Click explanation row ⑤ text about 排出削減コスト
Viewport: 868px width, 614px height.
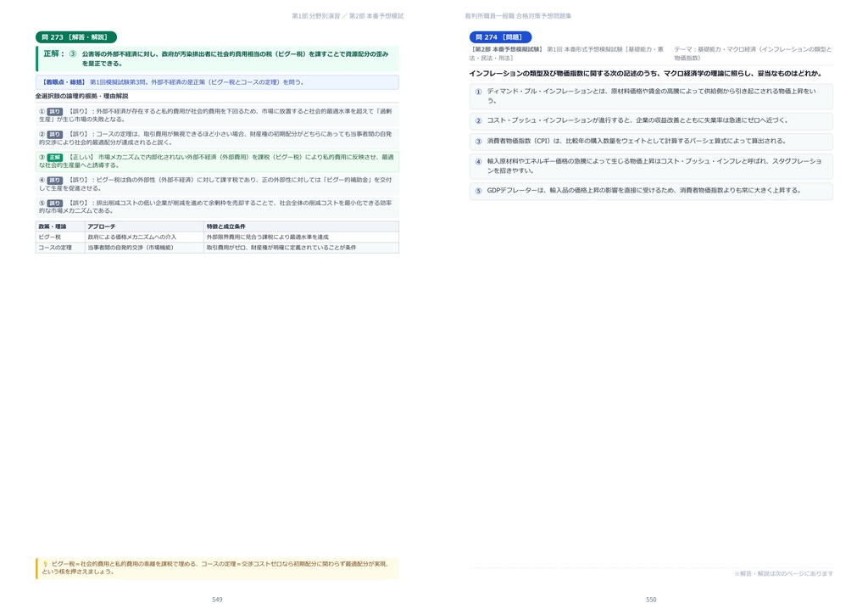pos(218,207)
